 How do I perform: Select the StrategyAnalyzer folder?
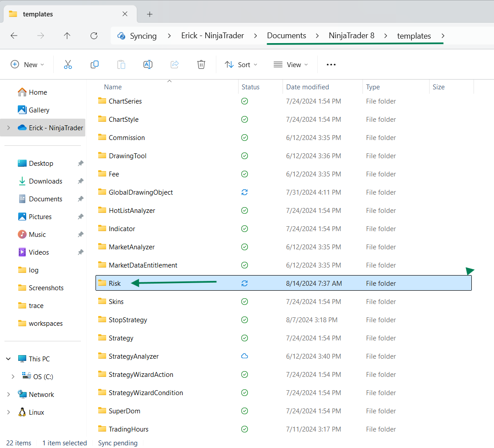click(283, 356)
